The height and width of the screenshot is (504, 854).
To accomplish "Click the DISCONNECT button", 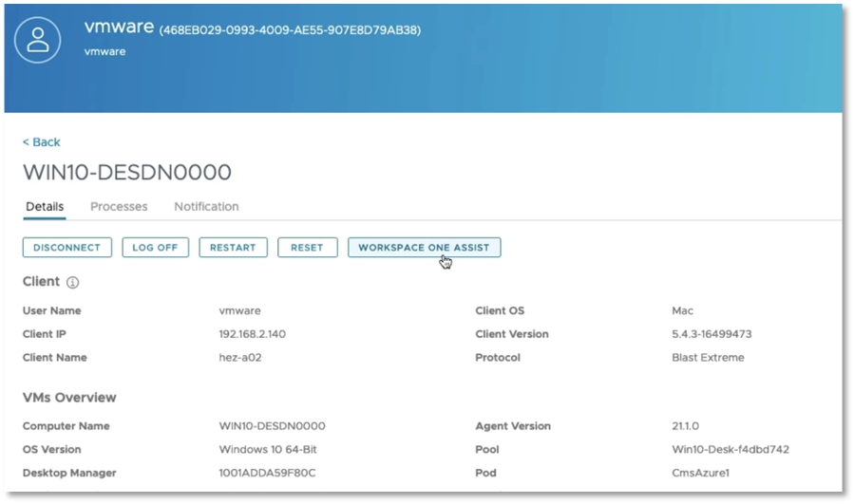I will (x=67, y=247).
